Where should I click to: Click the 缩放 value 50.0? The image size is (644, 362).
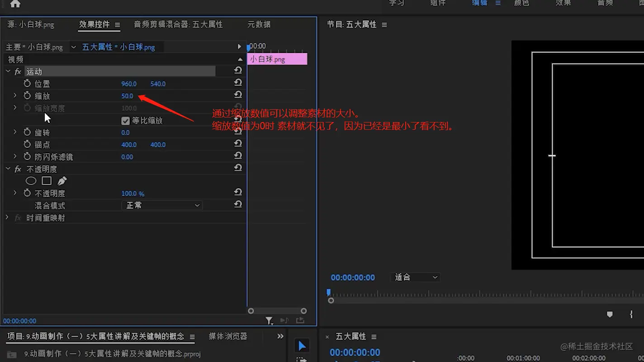[127, 96]
